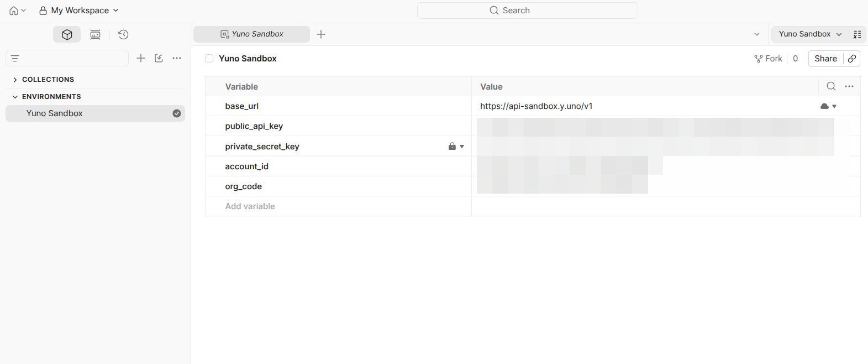The height and width of the screenshot is (364, 868).
Task: Open the Collections sidebar icon
Action: coord(67,34)
